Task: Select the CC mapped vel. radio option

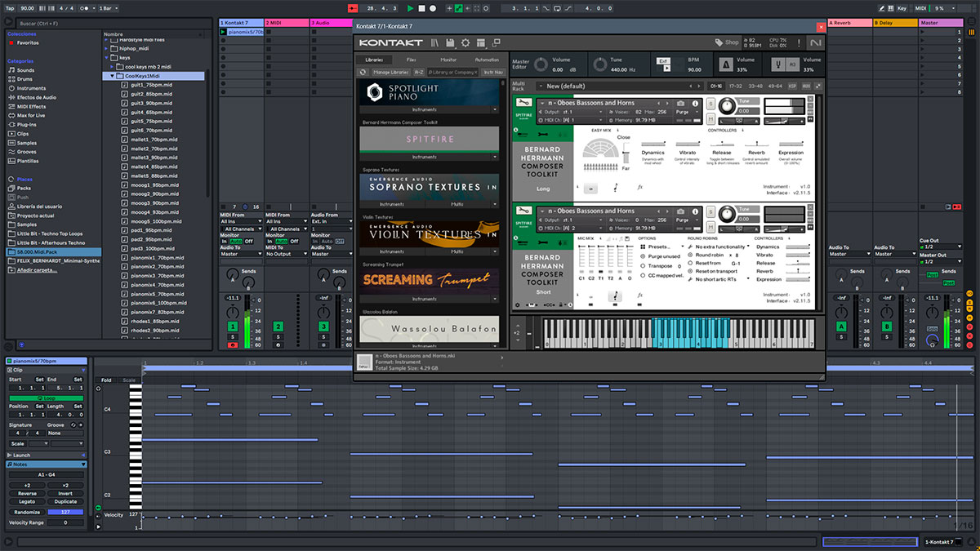Action: point(642,276)
